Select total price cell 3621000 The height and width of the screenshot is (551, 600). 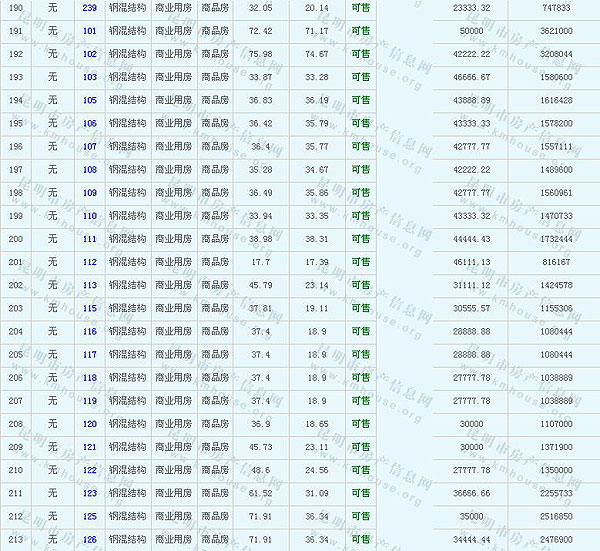click(556, 31)
